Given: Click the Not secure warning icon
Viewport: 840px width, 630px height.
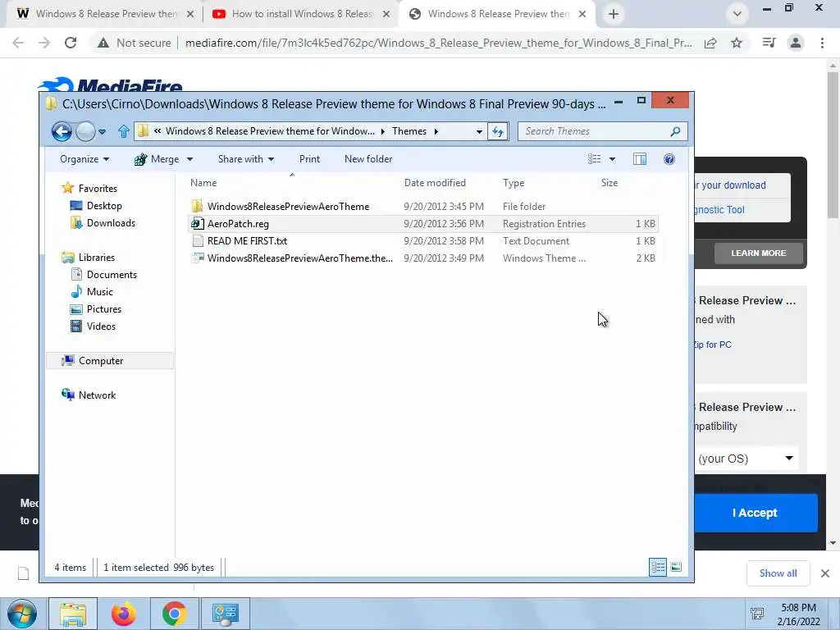Looking at the screenshot, I should 103,43.
